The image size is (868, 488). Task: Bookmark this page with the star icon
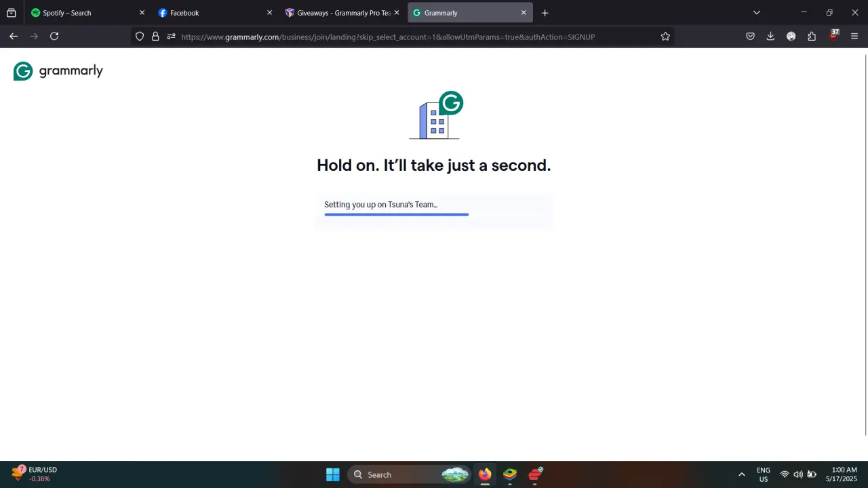point(665,37)
